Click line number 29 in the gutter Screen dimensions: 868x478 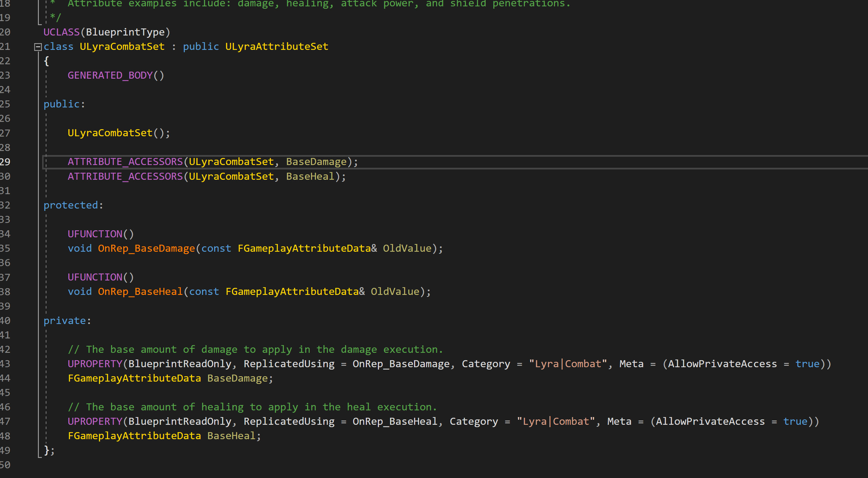5,162
